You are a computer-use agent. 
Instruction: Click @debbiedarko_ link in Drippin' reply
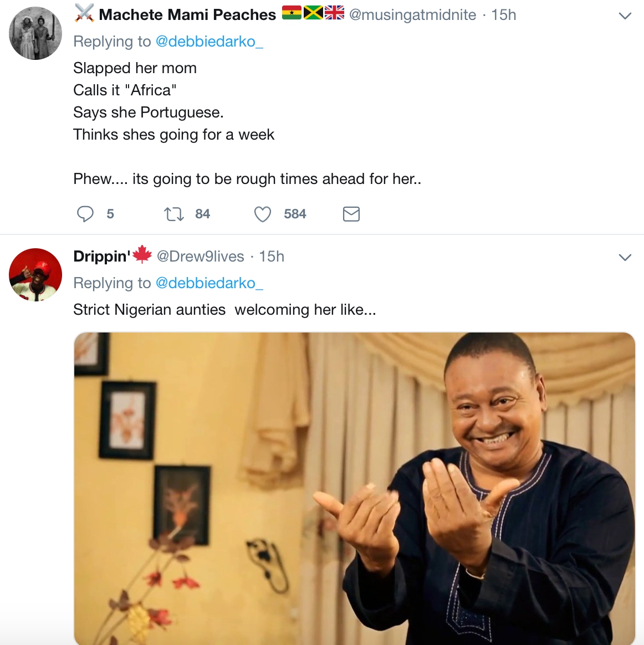point(209,283)
